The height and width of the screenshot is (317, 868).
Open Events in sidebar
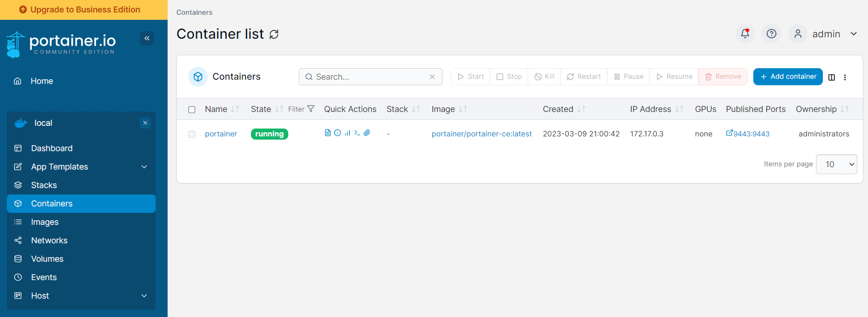pos(81,277)
